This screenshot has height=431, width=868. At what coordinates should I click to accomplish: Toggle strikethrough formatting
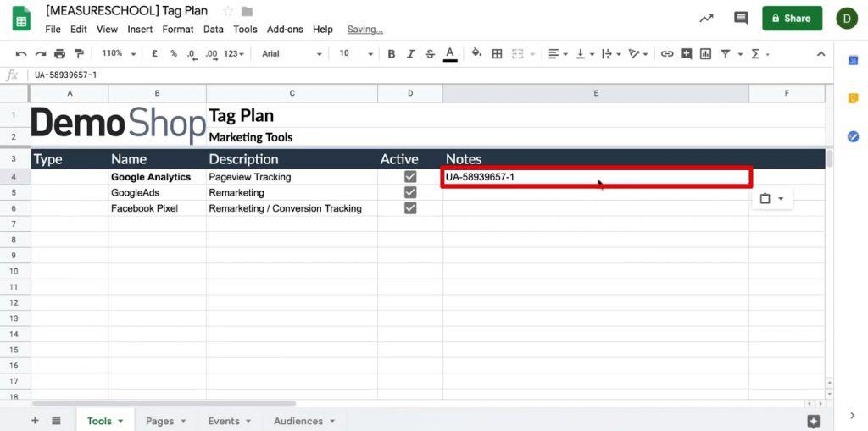tap(430, 53)
